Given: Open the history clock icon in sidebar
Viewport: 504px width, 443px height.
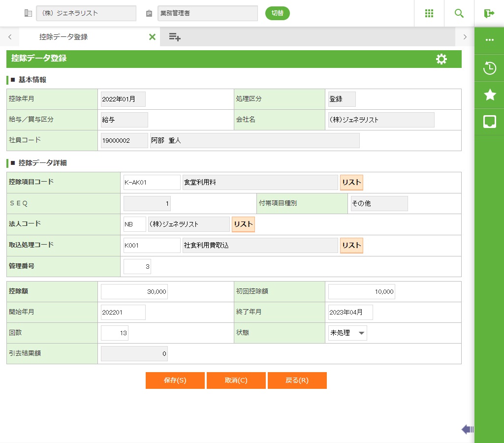Looking at the screenshot, I should pyautogui.click(x=489, y=68).
